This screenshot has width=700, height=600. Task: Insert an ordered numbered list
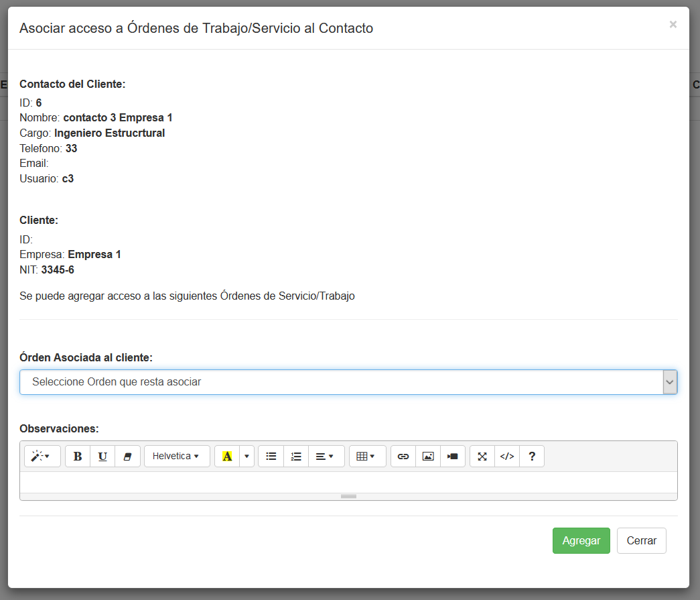pyautogui.click(x=296, y=457)
